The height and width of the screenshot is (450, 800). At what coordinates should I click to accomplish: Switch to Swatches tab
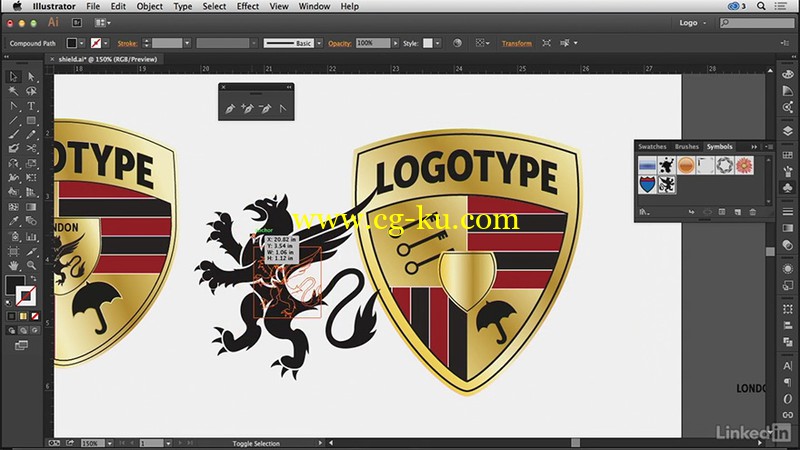pos(652,146)
